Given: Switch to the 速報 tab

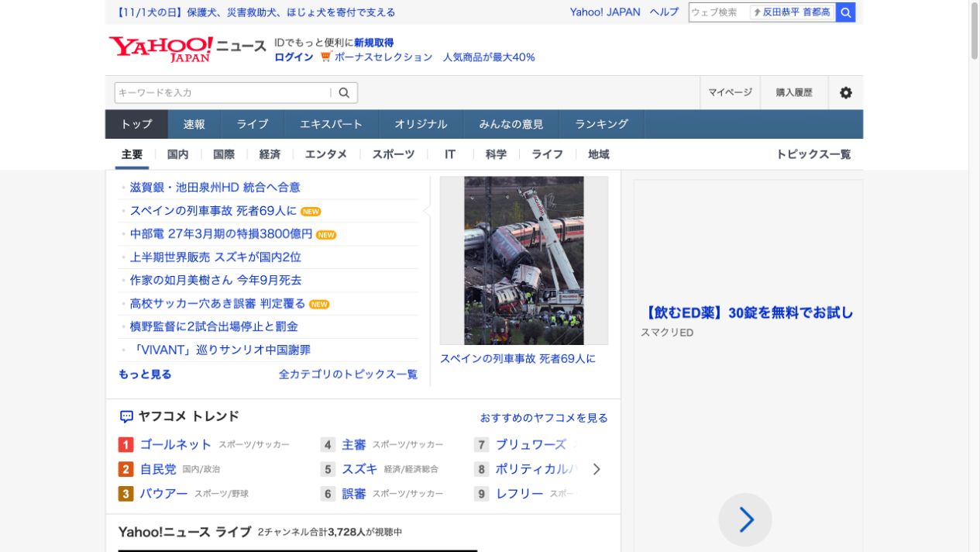Looking at the screenshot, I should click(194, 124).
